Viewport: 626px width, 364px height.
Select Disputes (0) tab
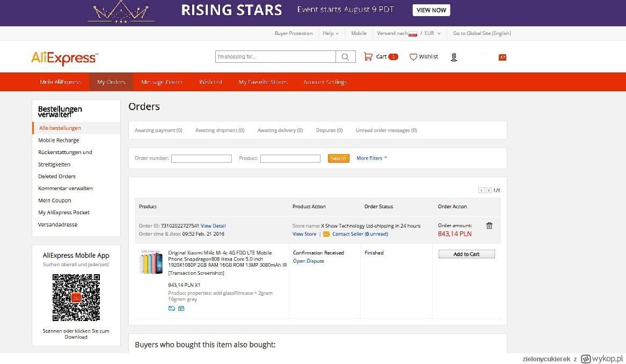329,130
